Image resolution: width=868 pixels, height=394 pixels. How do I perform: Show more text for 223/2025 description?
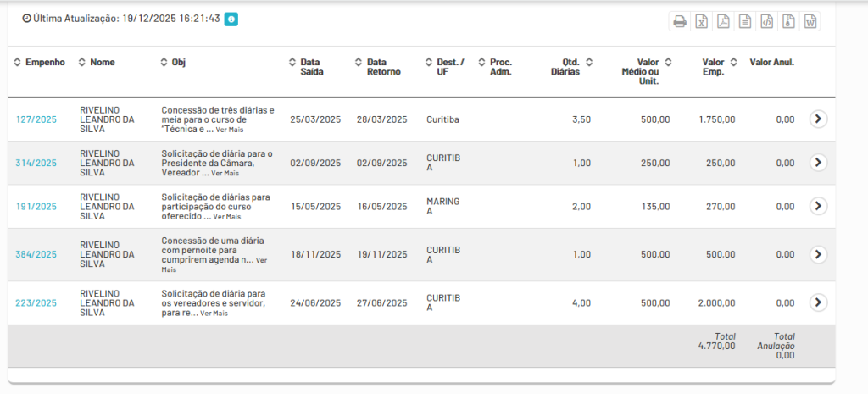214,314
